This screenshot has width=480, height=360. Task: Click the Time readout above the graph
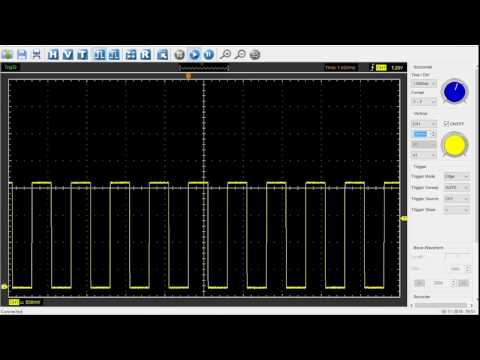(340, 68)
